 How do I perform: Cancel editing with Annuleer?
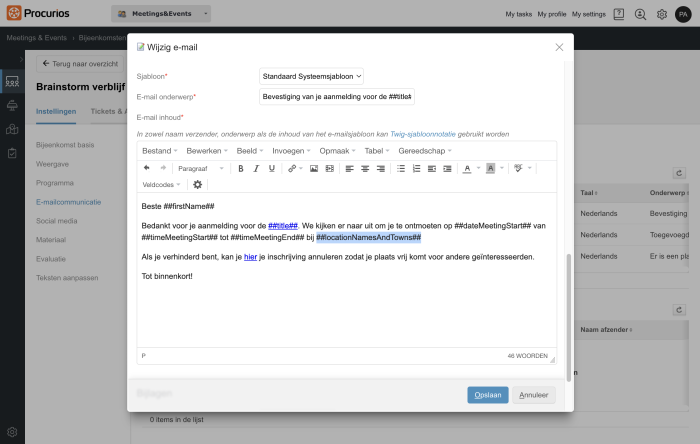coord(534,395)
